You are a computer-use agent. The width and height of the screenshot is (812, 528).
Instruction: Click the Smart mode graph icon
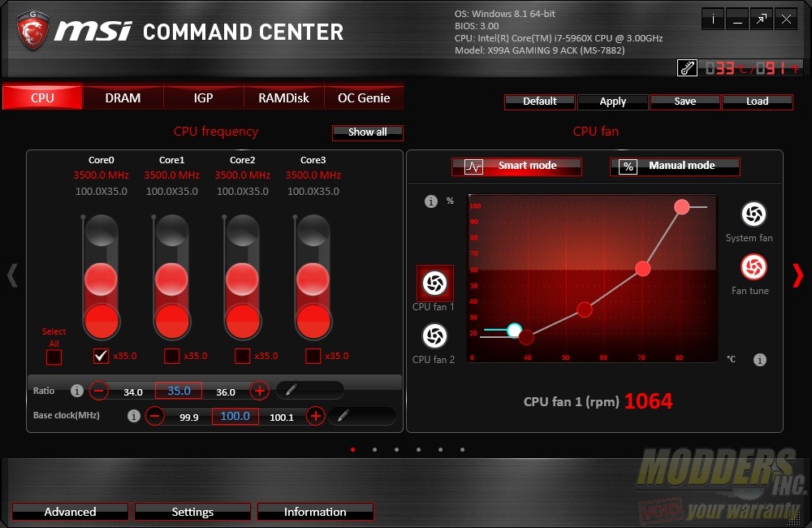click(474, 167)
